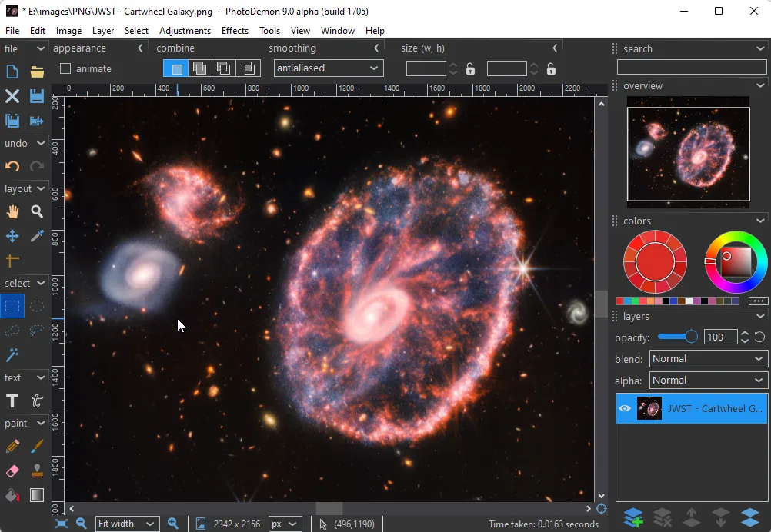Open the blend mode Normal dropdown
The image size is (771, 532).
pos(708,359)
